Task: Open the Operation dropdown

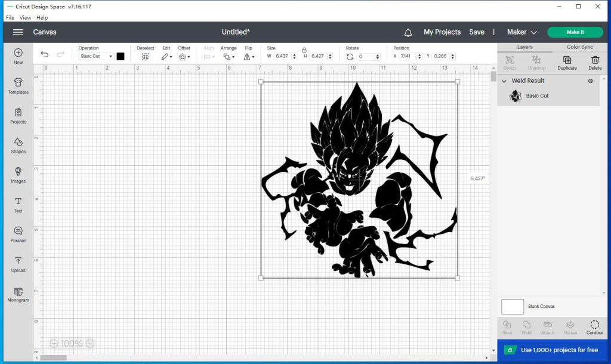Action: click(95, 56)
